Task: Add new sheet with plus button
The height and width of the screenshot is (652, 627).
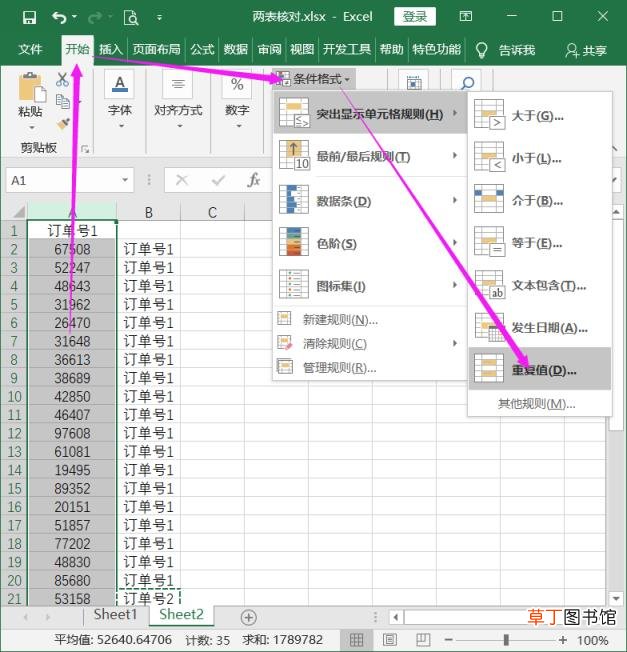Action: pyautogui.click(x=248, y=617)
